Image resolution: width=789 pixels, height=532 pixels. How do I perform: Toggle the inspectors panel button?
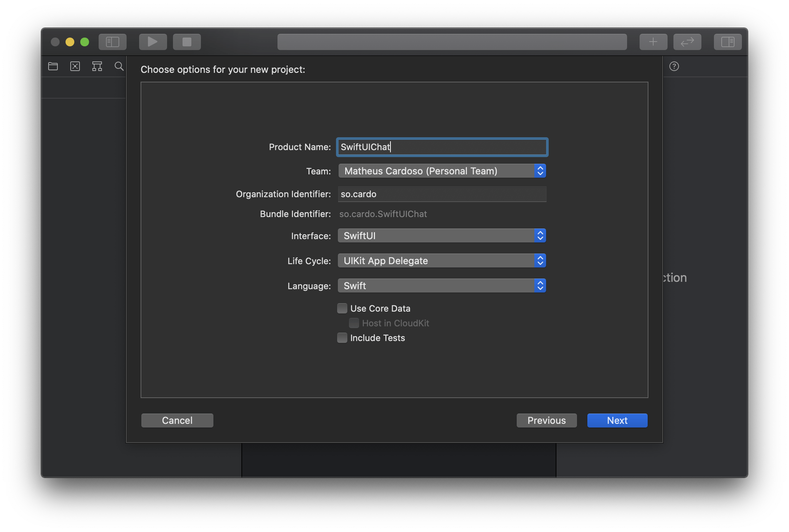coord(728,42)
